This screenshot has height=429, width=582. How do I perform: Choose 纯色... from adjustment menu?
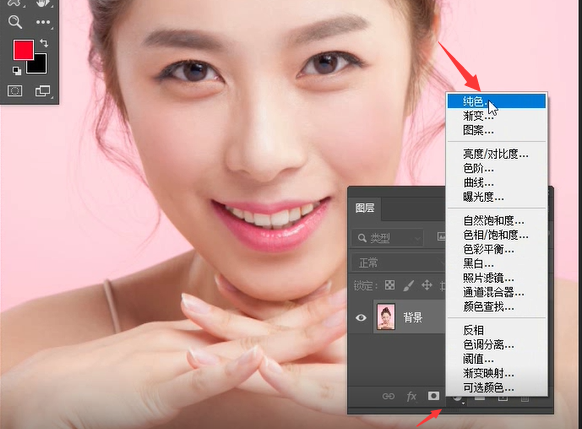(x=496, y=101)
